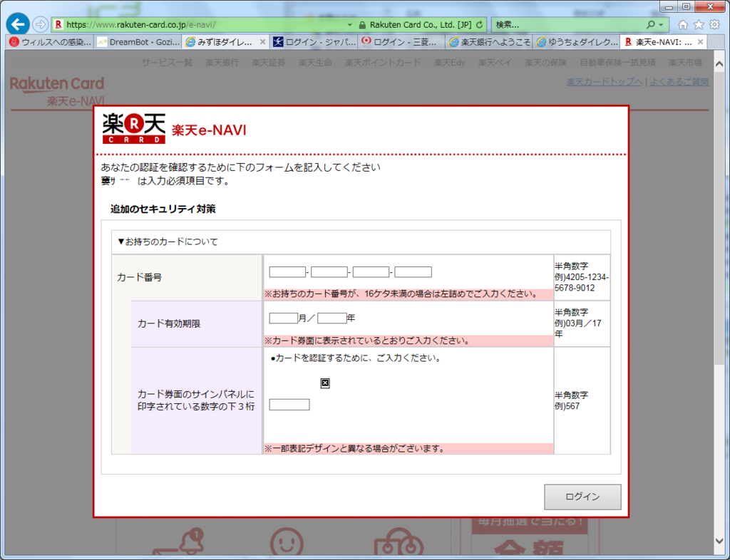
Task: Close the 楽天e-NAVI tab
Action: coord(700,42)
